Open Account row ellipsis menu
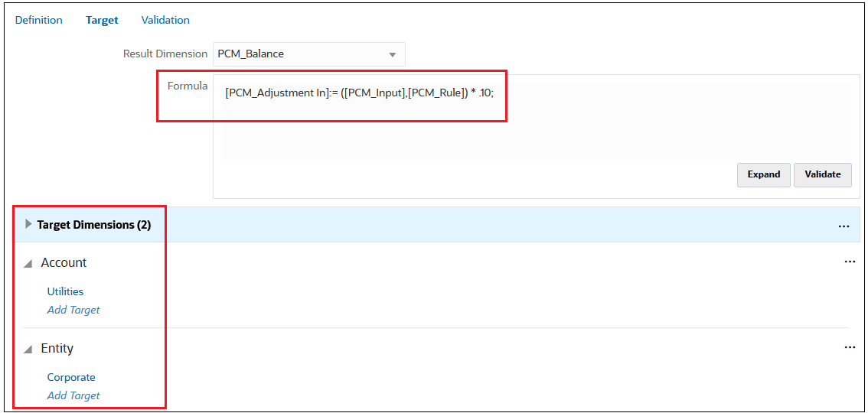The image size is (868, 413). click(x=849, y=262)
